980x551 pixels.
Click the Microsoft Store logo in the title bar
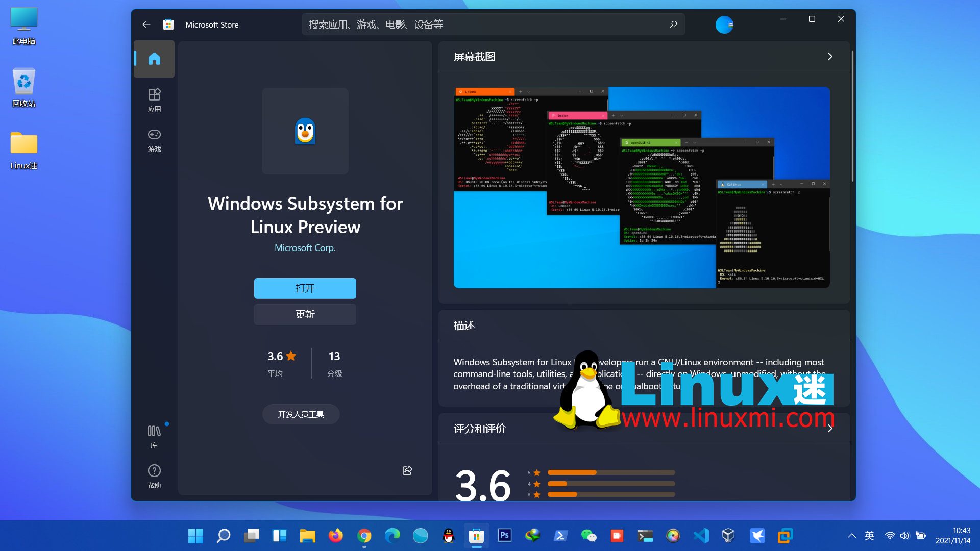(168, 24)
